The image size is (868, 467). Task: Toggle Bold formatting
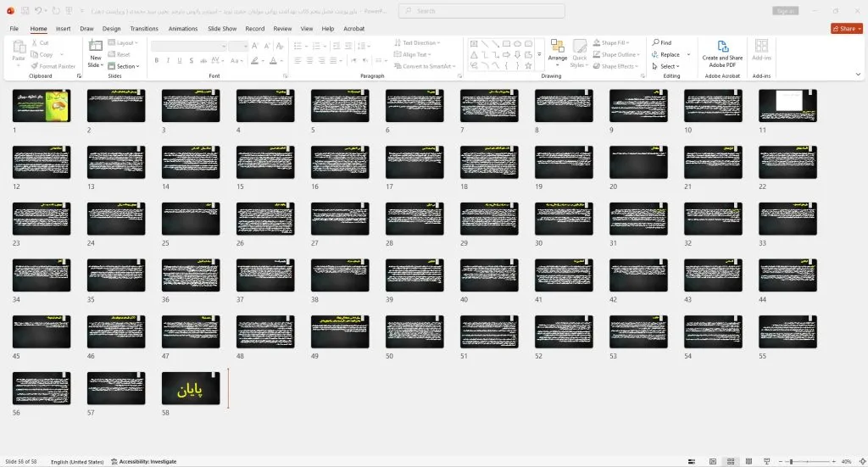tap(157, 60)
